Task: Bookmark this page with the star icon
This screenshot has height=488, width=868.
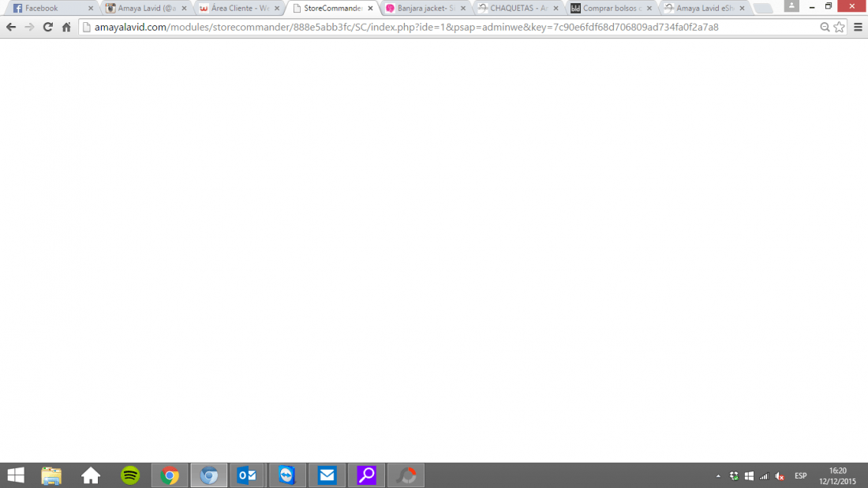Action: (840, 27)
